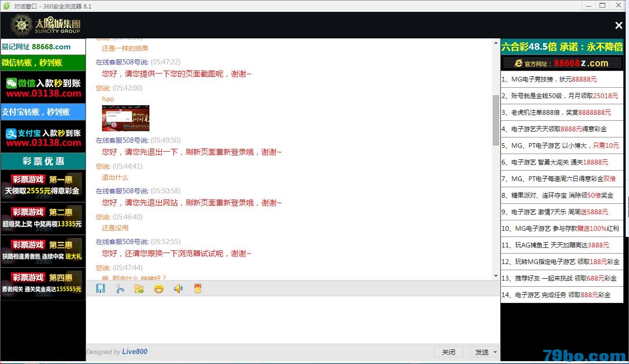Open item 5 以小博大只需10元
This screenshot has height=364, width=629.
point(562,146)
